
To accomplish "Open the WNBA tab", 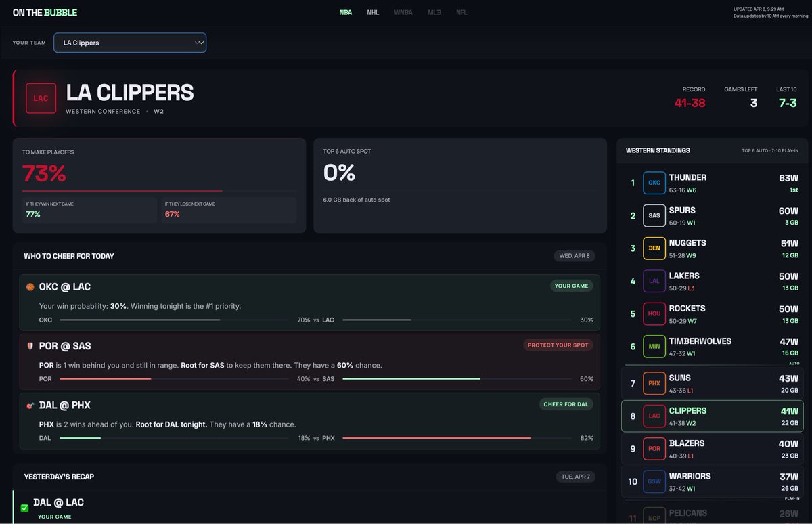I will point(403,12).
